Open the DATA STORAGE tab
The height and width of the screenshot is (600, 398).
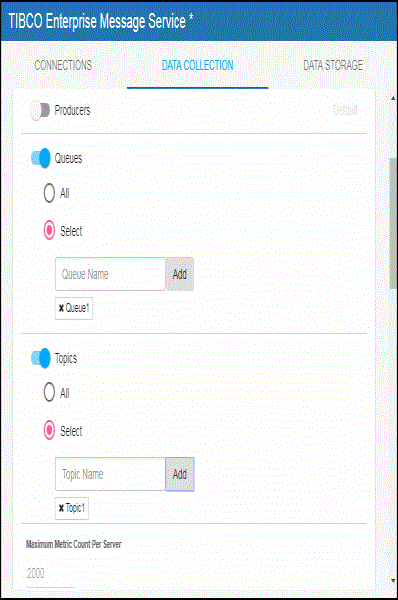coord(333,65)
